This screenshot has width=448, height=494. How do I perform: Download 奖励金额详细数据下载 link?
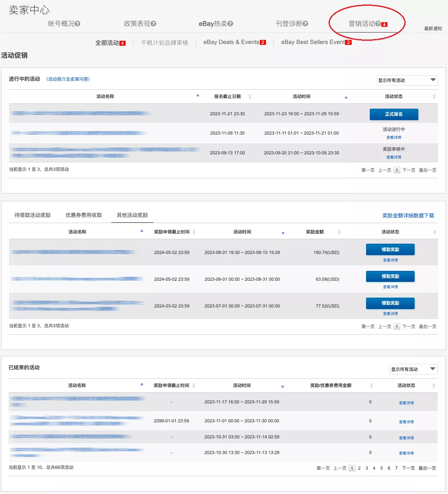pos(408,216)
